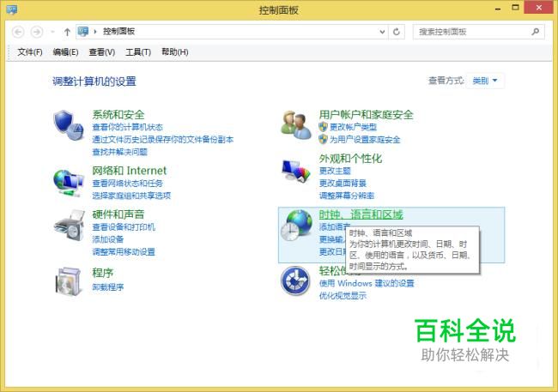Open 系统和安全 category link
The image size is (558, 392).
tap(118, 115)
